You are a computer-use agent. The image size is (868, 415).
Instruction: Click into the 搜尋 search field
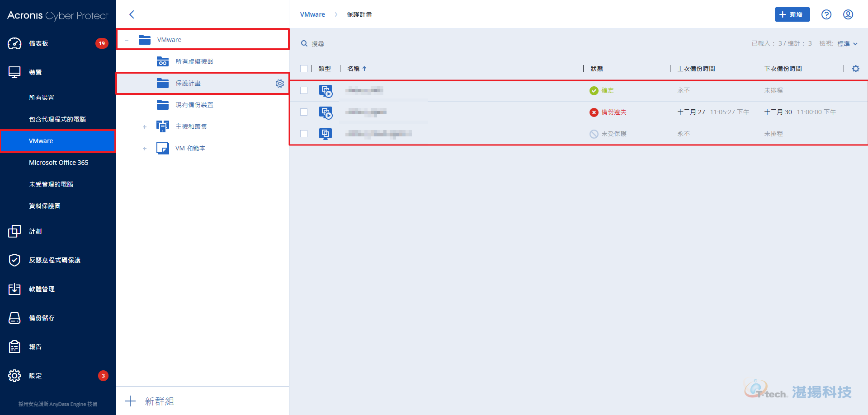coord(318,44)
